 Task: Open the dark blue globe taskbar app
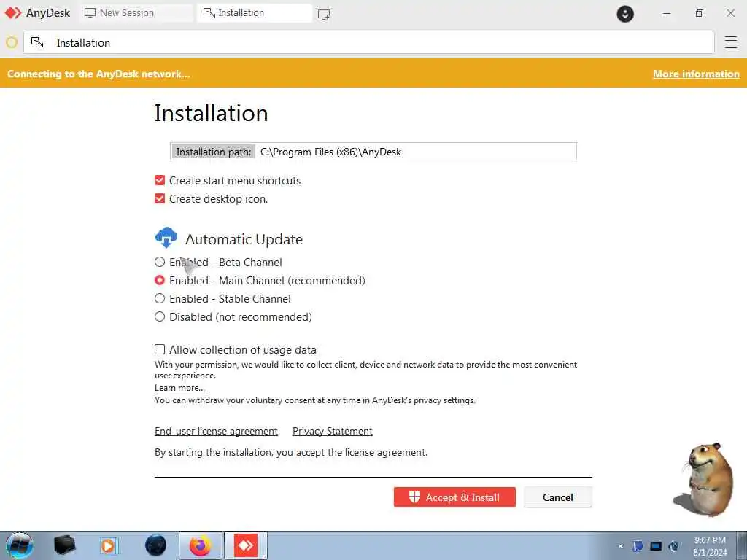(x=156, y=545)
